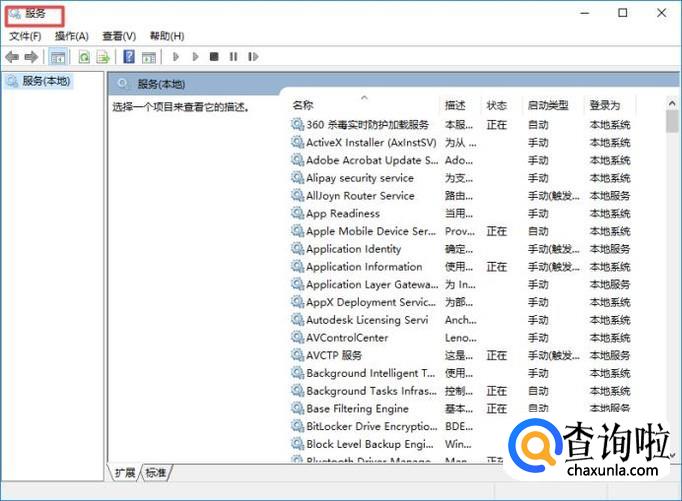Viewport: 682px width, 501px height.
Task: Open the Help toolbar icon
Action: (x=129, y=57)
